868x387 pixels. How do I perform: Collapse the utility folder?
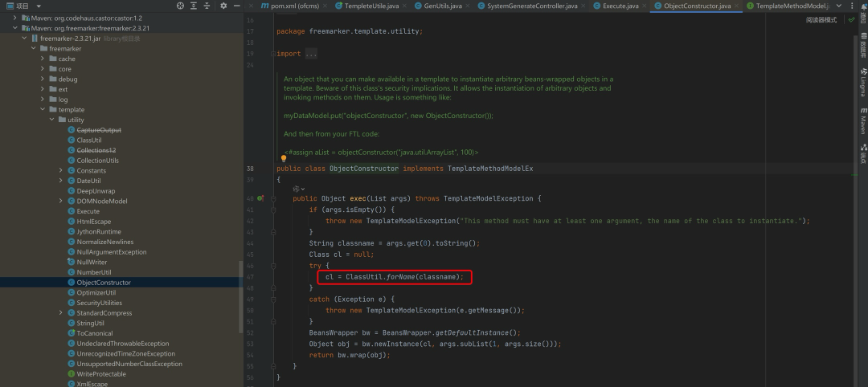tap(52, 120)
